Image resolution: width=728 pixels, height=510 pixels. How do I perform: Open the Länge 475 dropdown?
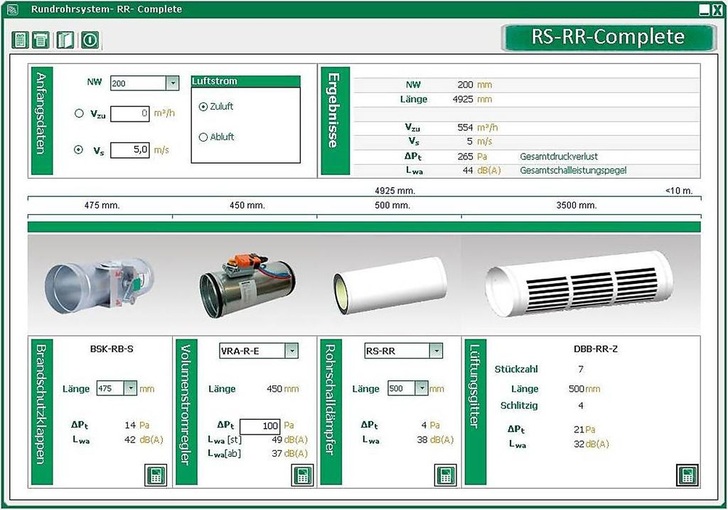(x=131, y=388)
